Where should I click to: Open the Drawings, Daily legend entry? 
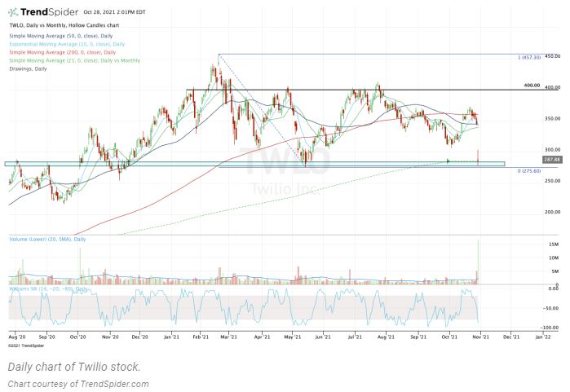tap(28, 68)
